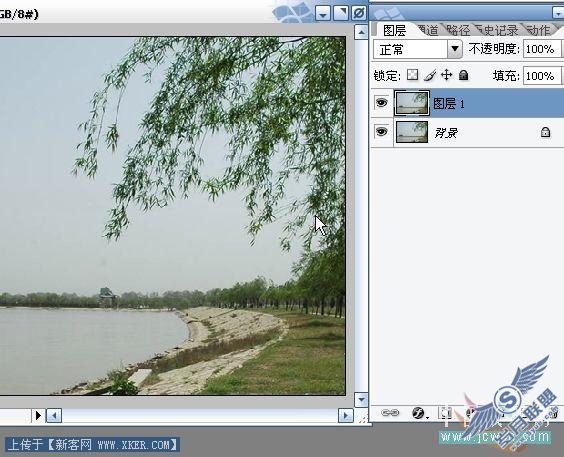Open the status bar info arrow menu
Image resolution: width=564 pixels, height=457 pixels.
[x=38, y=416]
